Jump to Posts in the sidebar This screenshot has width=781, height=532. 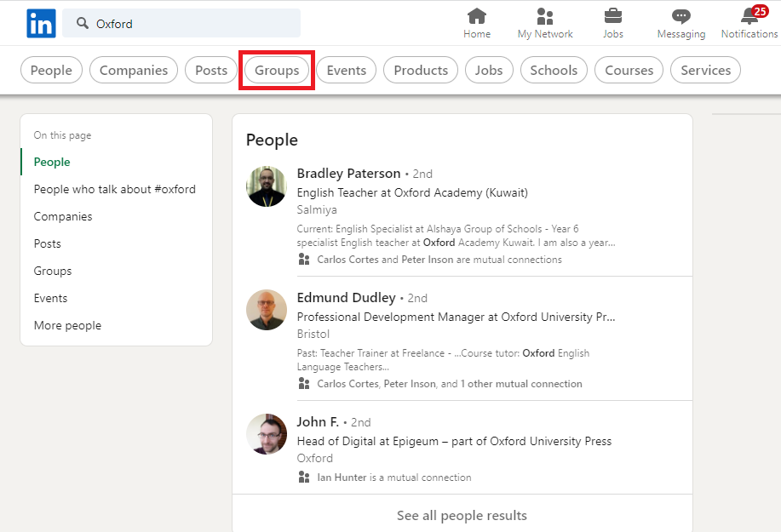48,243
